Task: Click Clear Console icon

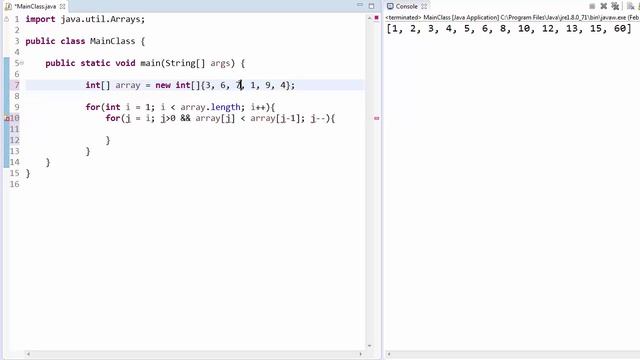Action: point(631,6)
